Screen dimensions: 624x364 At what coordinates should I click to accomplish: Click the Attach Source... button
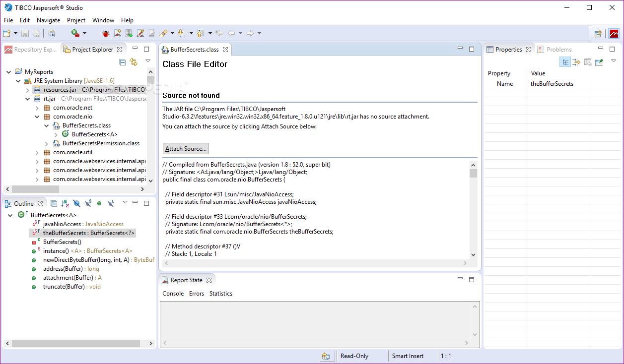(x=186, y=149)
